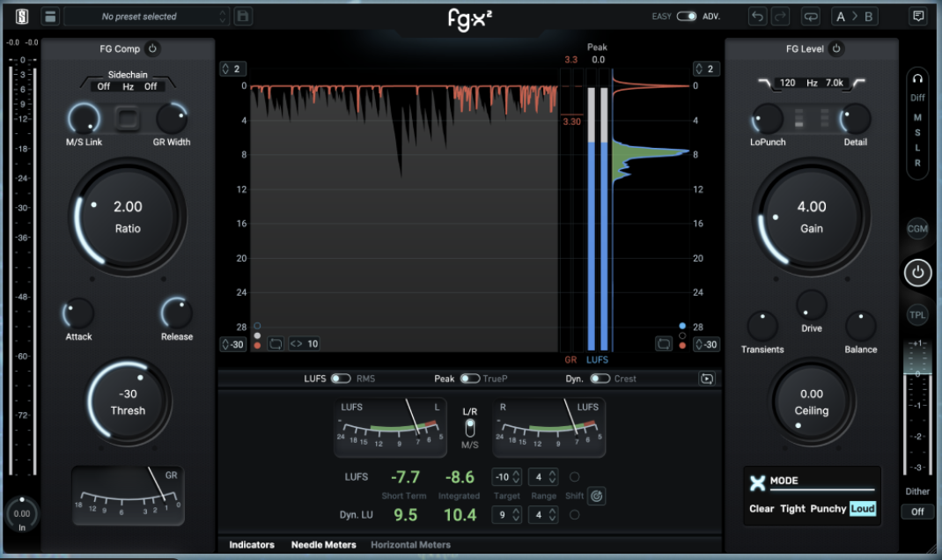942x560 pixels.
Task: Click the headphones Diff monitor icon
Action: tap(917, 78)
